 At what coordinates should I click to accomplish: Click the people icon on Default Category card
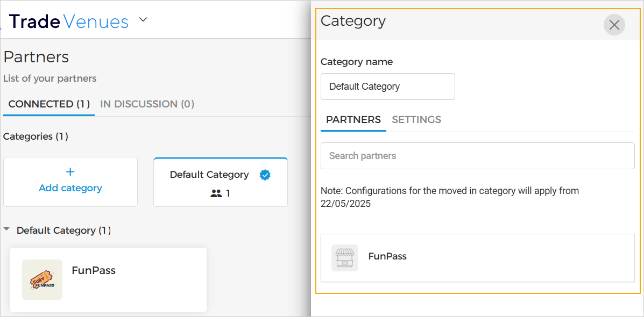(216, 193)
